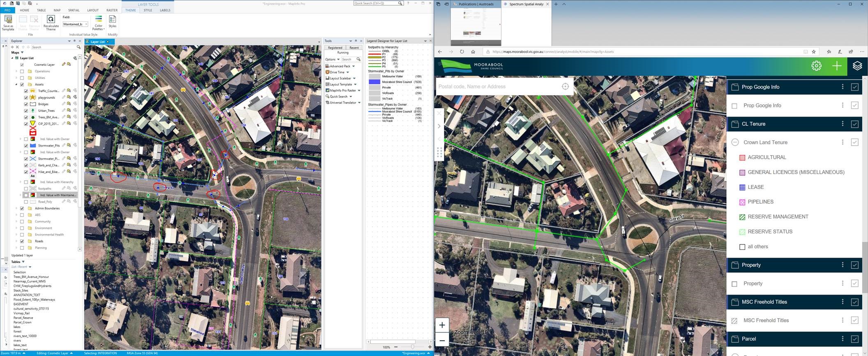
Task: Click Save as Template in MapInfo ribbon
Action: tap(8, 23)
